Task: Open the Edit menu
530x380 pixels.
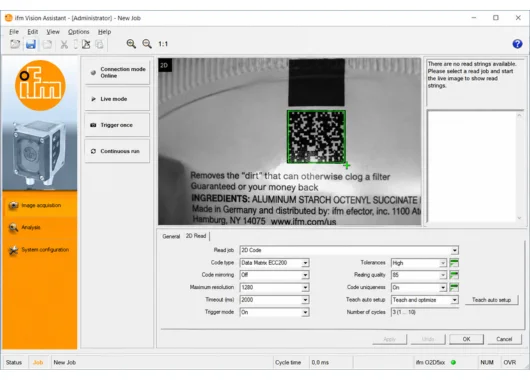Action: [x=32, y=32]
